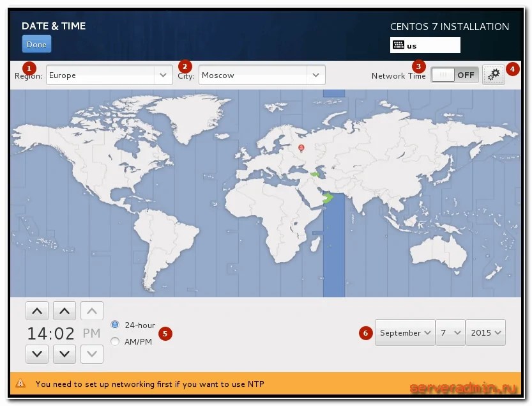Decrease hours with the down arrow
Image resolution: width=532 pixels, height=406 pixels.
pyautogui.click(x=37, y=354)
